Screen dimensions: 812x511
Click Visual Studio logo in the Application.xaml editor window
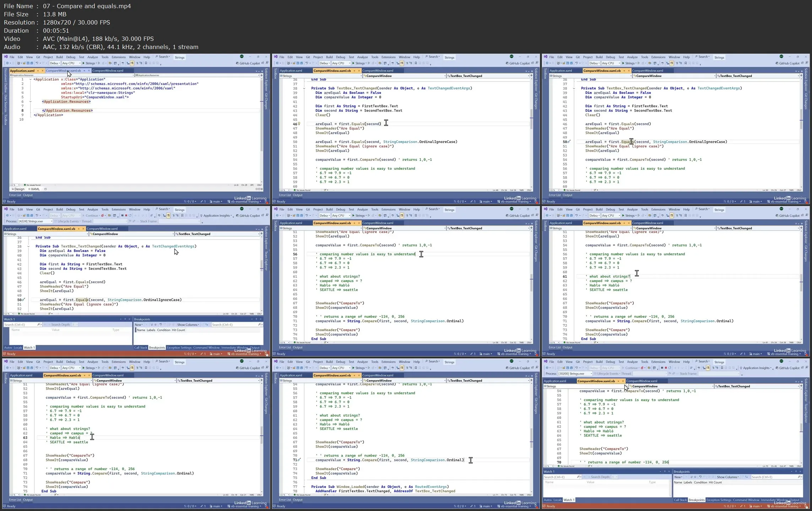[x=6, y=57]
